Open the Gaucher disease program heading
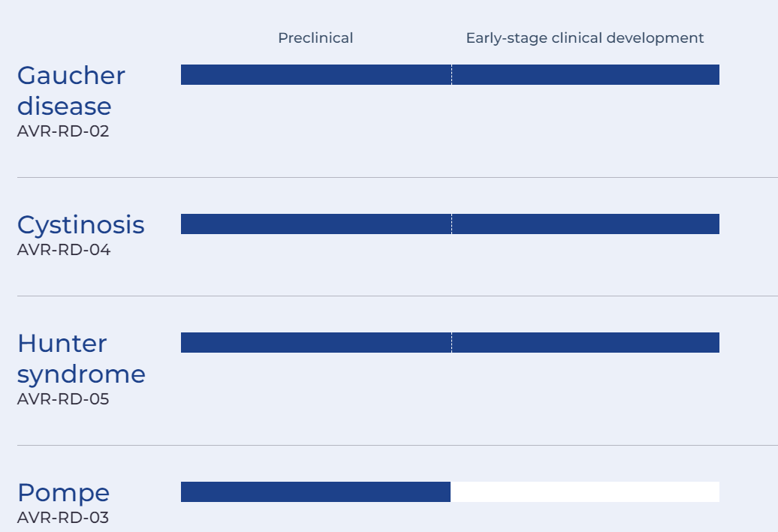Screen dimensions: 778x532 tap(71, 91)
